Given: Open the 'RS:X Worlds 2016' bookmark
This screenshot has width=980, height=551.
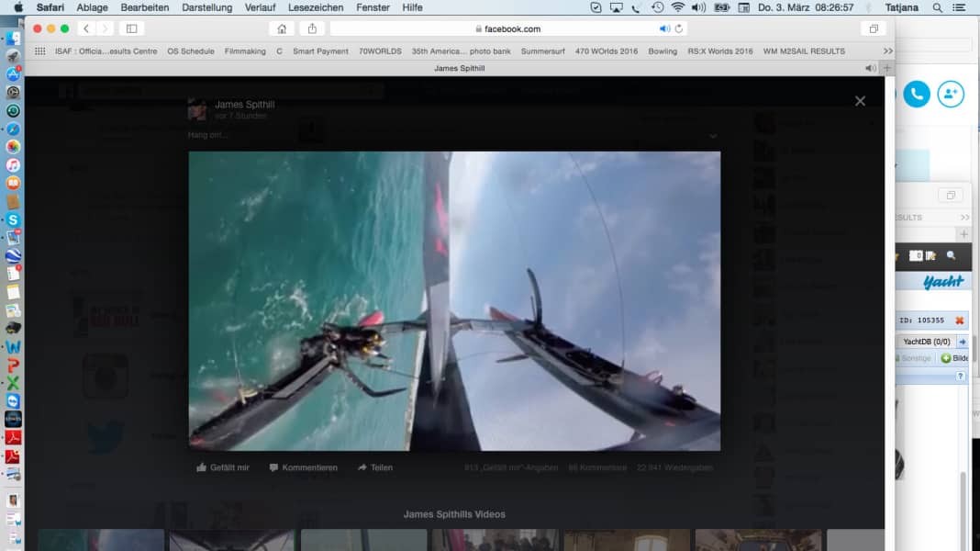Looking at the screenshot, I should click(x=720, y=51).
